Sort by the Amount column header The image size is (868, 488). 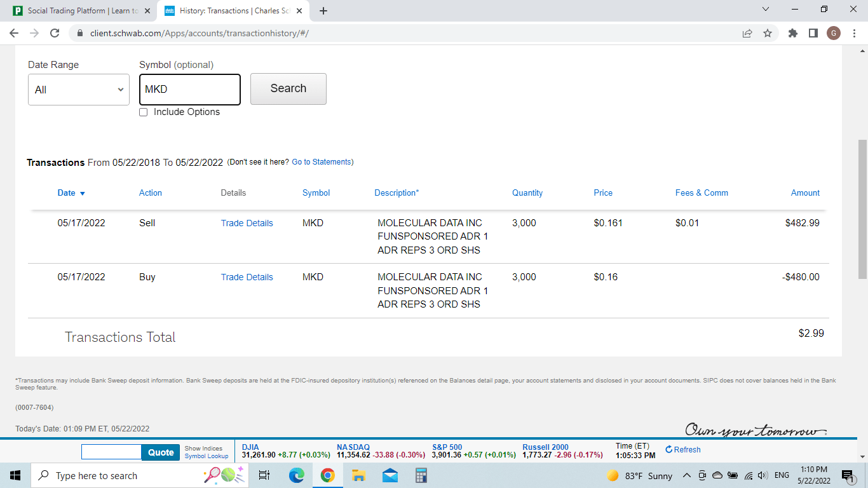pos(805,193)
